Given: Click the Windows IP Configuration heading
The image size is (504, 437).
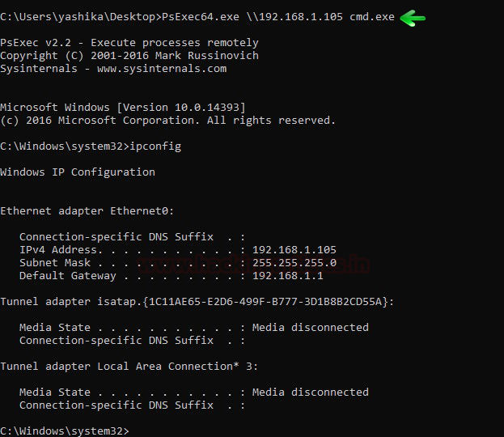Looking at the screenshot, I should pyautogui.click(x=78, y=172).
